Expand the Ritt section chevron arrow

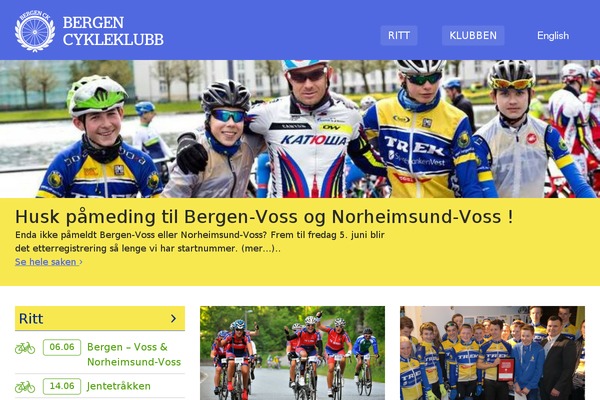click(173, 318)
